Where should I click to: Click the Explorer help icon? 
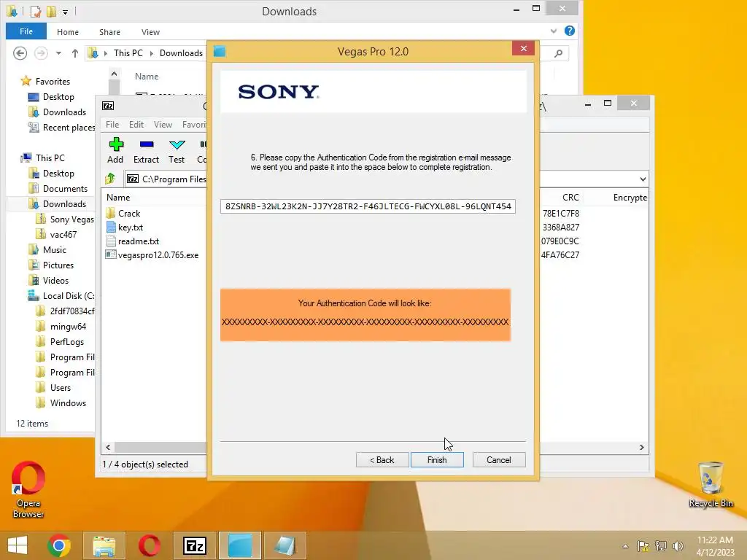(569, 31)
